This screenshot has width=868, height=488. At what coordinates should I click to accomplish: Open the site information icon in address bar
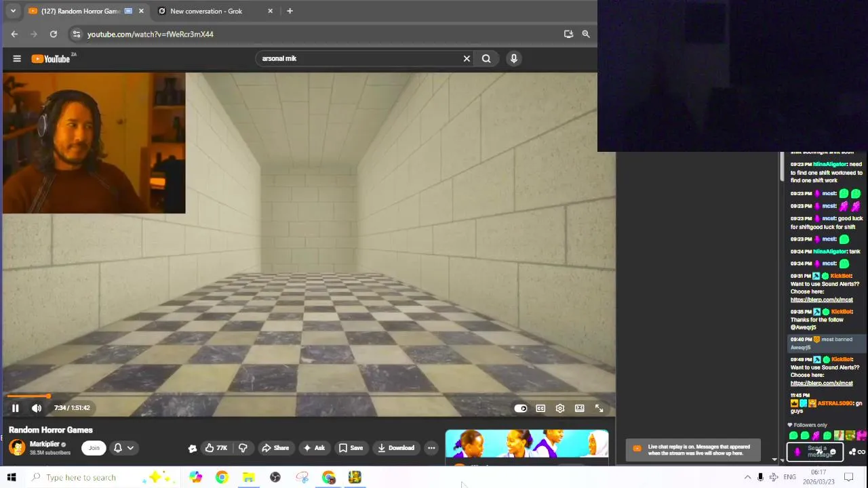pyautogui.click(x=77, y=34)
